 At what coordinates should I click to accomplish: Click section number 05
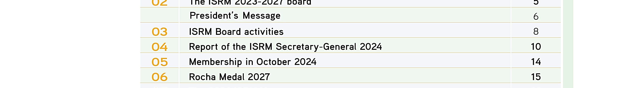pos(159,62)
